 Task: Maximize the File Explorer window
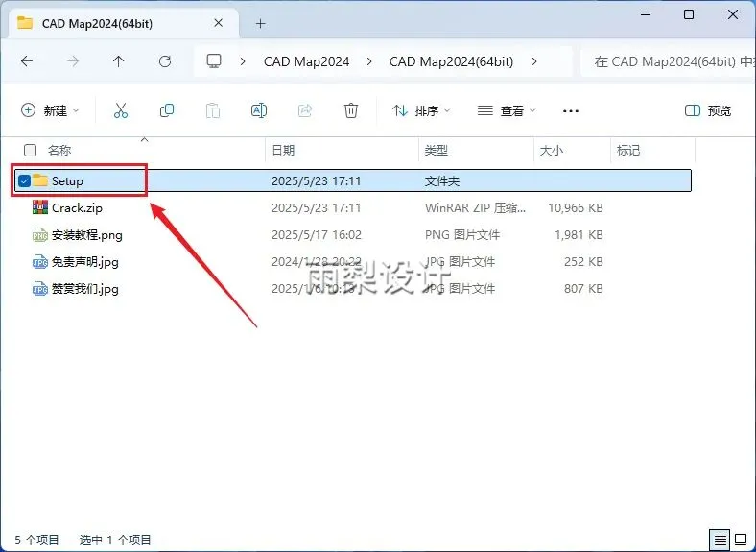(689, 14)
